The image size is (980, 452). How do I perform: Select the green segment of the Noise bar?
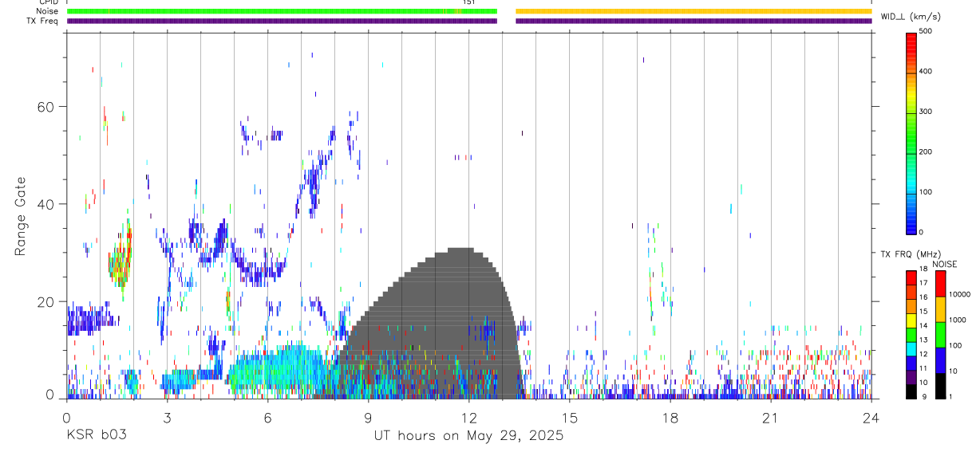pyautogui.click(x=283, y=11)
